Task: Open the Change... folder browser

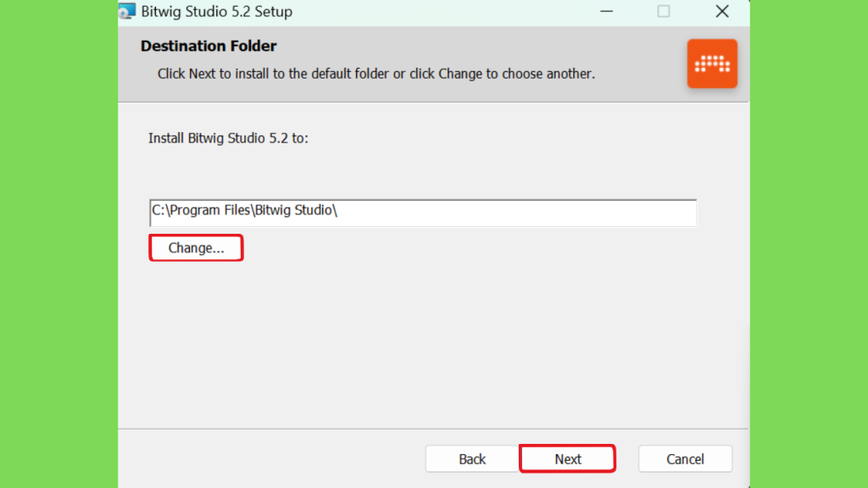Action: 196,248
